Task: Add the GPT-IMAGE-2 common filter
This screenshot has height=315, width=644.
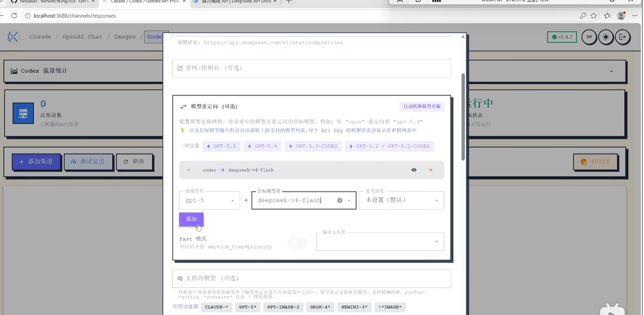Action: point(283,307)
